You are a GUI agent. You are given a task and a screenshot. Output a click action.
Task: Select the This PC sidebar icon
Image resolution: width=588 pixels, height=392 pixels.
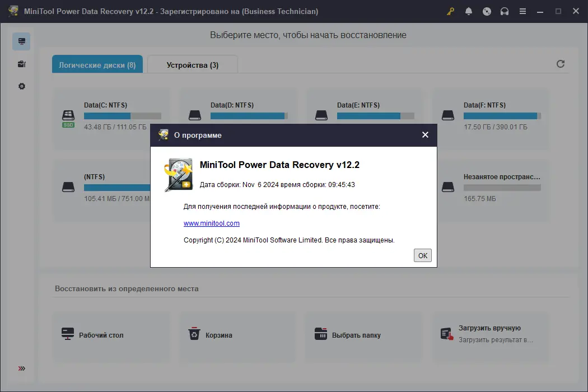click(x=21, y=41)
